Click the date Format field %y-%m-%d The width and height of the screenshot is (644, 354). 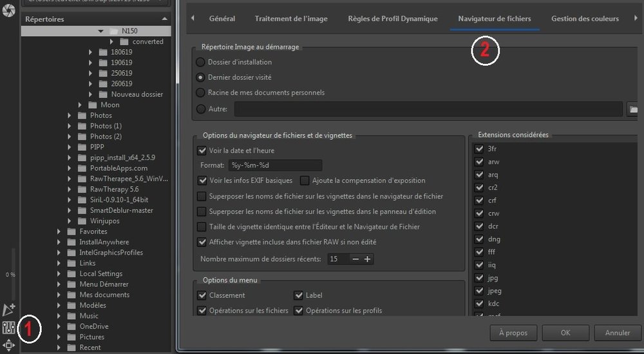(x=275, y=165)
